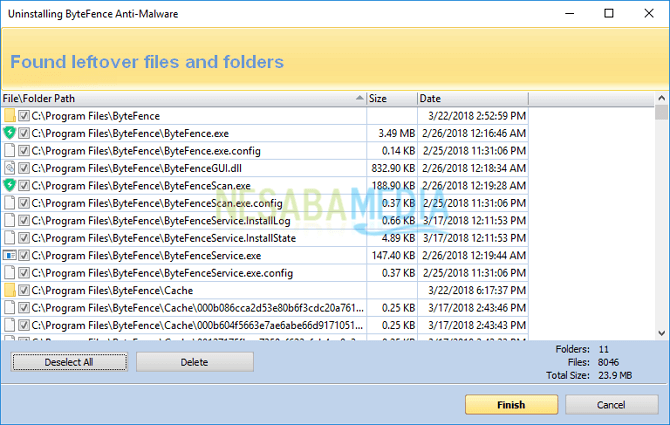Click file icon beside ByteFenceService.InstallLog
670x425 pixels.
point(9,220)
